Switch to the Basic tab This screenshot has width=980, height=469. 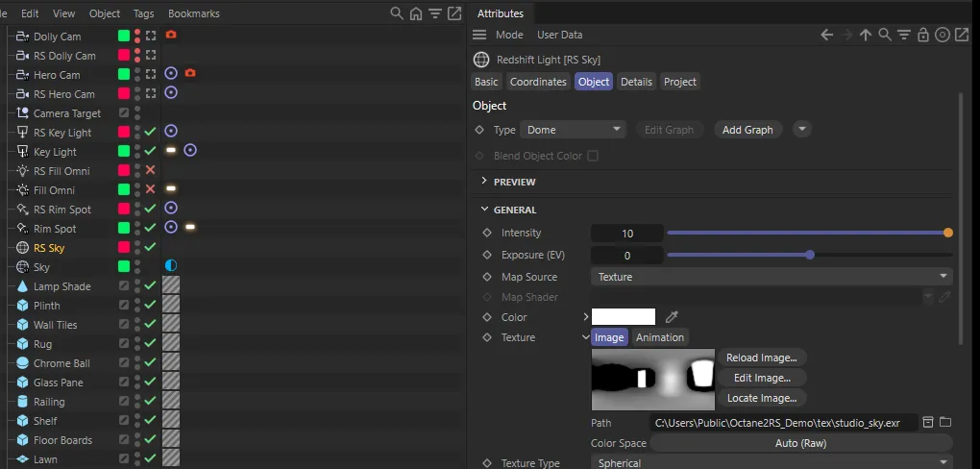[x=486, y=82]
